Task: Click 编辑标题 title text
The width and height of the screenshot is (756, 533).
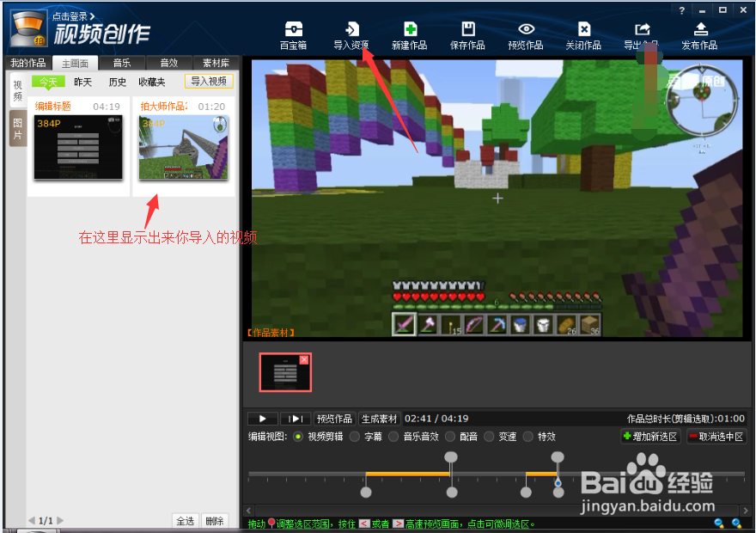Action: click(53, 106)
